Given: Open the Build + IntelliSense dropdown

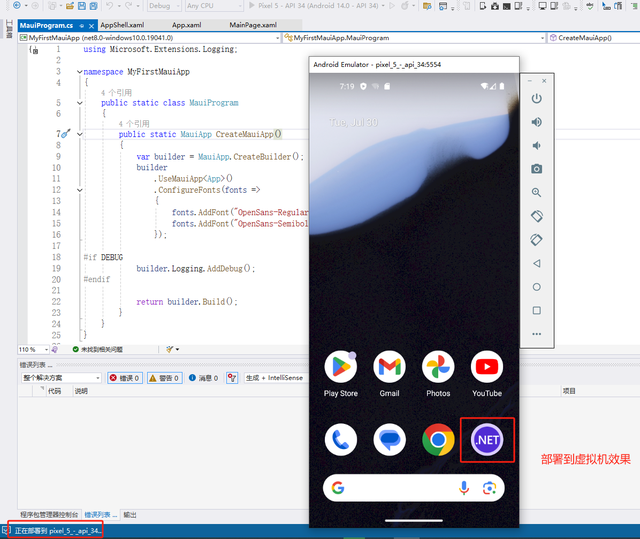Looking at the screenshot, I should [276, 378].
